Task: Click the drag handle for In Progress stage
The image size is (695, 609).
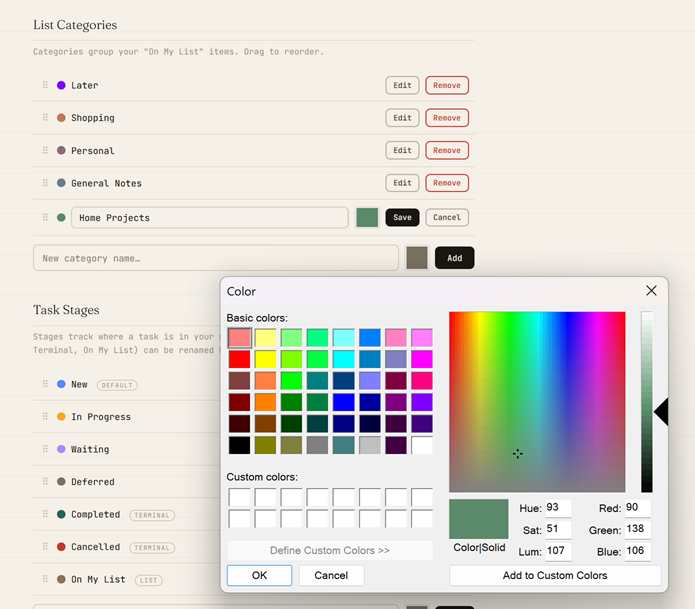Action: click(x=45, y=416)
